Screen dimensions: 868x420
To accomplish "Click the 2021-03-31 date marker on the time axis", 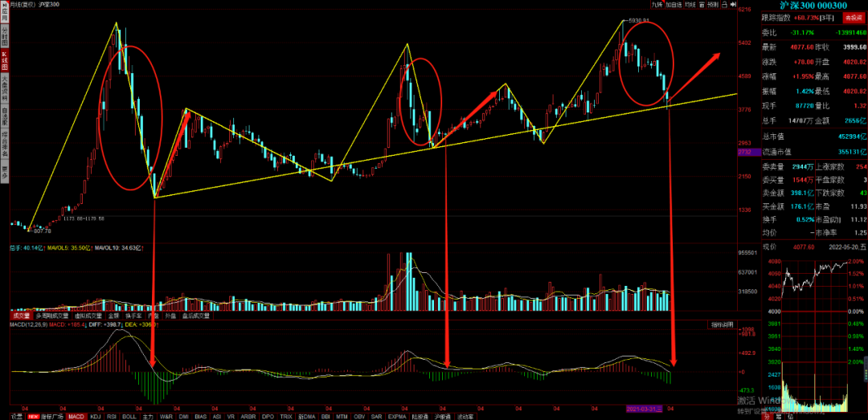I will point(644,409).
